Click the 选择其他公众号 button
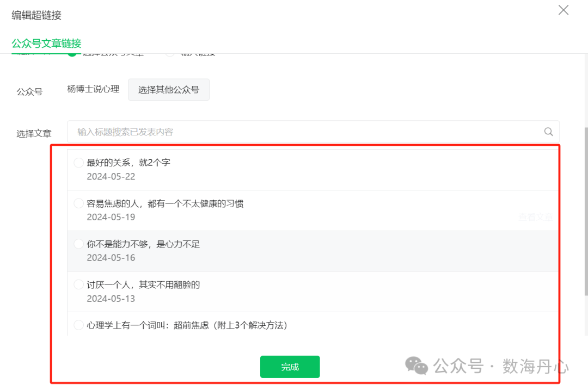This screenshot has width=588, height=390. pos(169,90)
